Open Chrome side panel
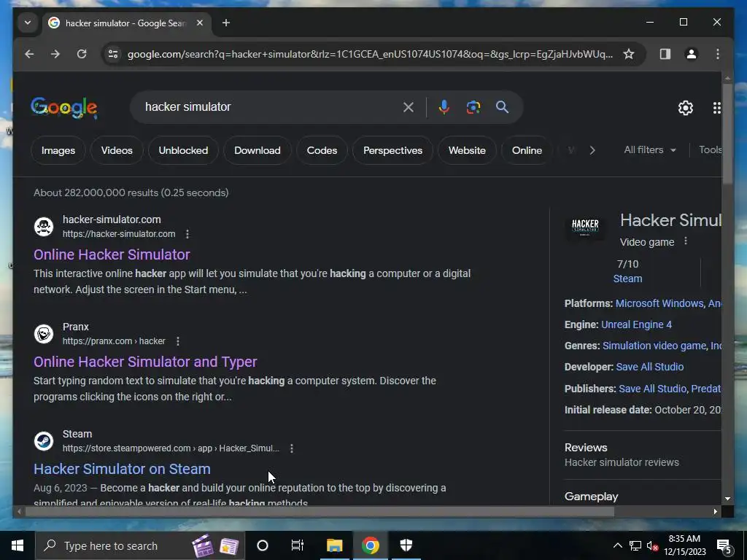 (x=665, y=54)
